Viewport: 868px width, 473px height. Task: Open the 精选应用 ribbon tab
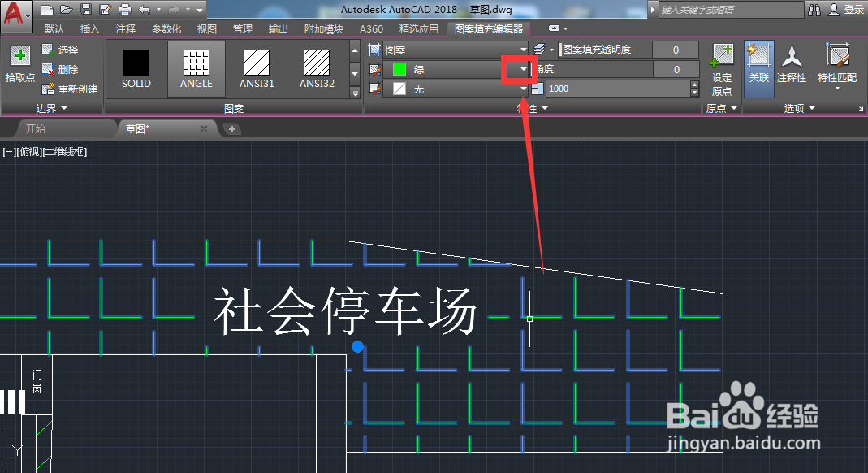click(418, 28)
